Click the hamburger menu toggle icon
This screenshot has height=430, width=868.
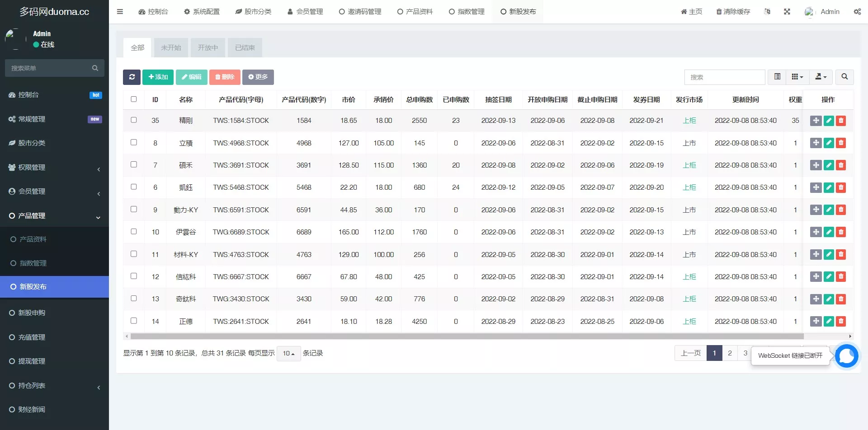click(120, 12)
